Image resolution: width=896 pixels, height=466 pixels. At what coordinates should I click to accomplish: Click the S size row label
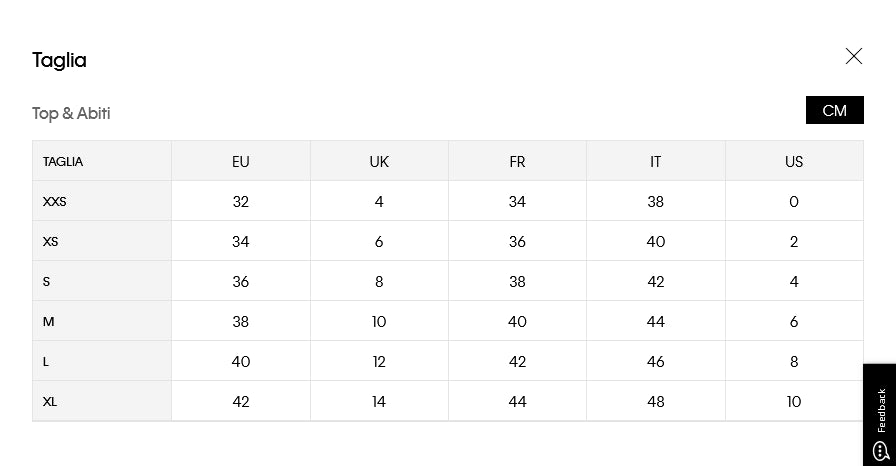coord(46,281)
